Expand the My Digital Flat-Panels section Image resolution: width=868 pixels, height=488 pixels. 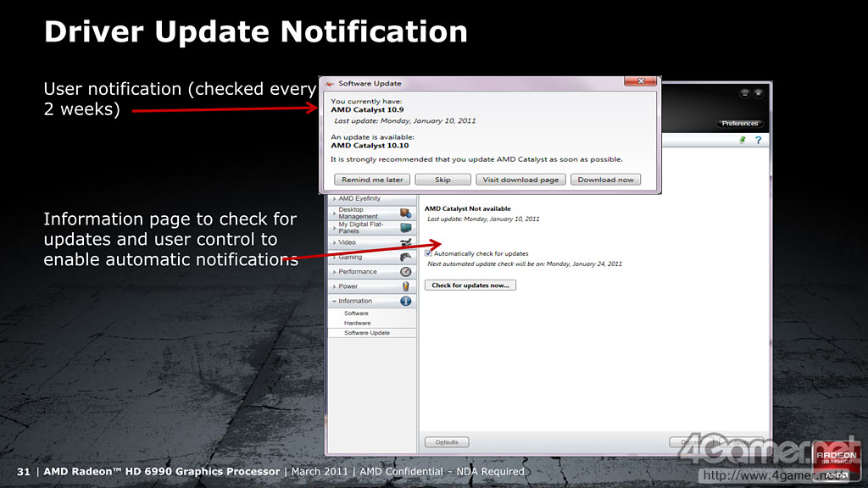point(372,227)
